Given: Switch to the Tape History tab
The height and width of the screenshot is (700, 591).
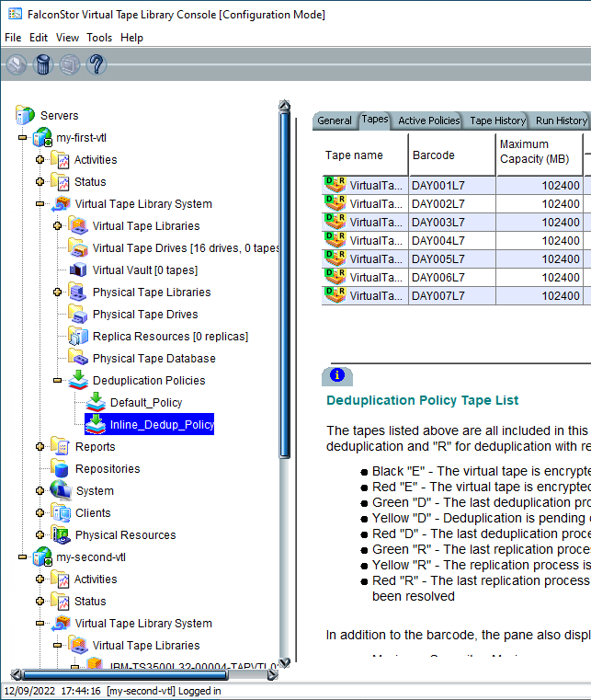Looking at the screenshot, I should (497, 120).
